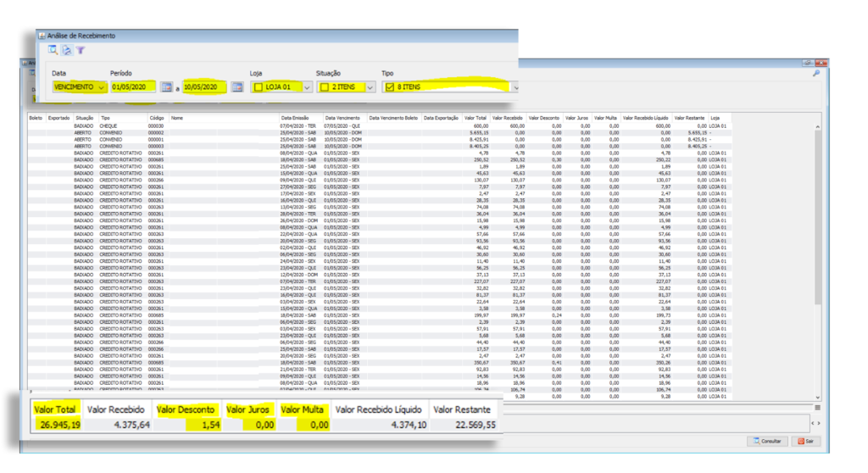868x473 pixels.
Task: Click the table scrollbar up arrow
Action: (x=818, y=127)
